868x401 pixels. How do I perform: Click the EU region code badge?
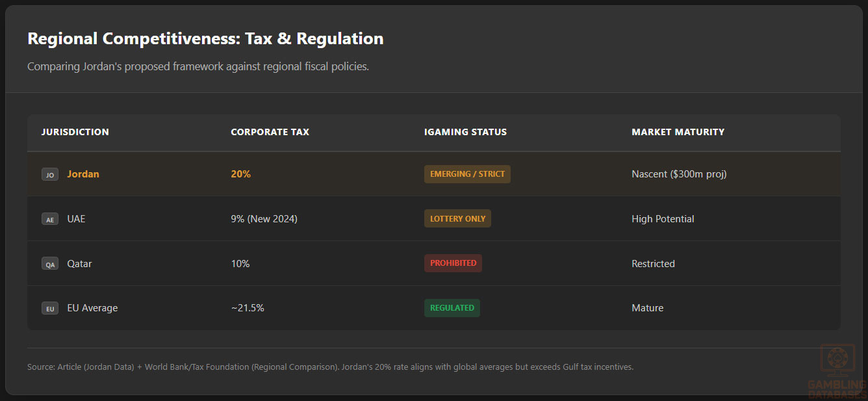click(50, 308)
